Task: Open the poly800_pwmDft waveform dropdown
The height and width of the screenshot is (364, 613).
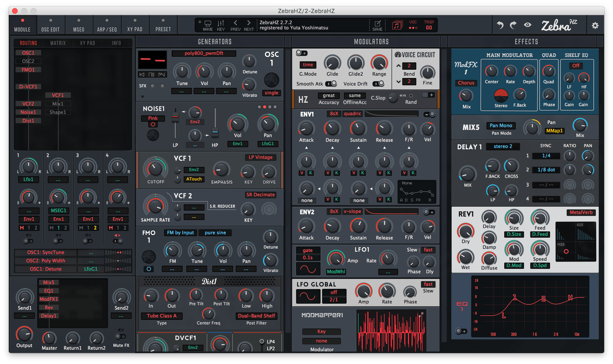Action: pyautogui.click(x=204, y=53)
